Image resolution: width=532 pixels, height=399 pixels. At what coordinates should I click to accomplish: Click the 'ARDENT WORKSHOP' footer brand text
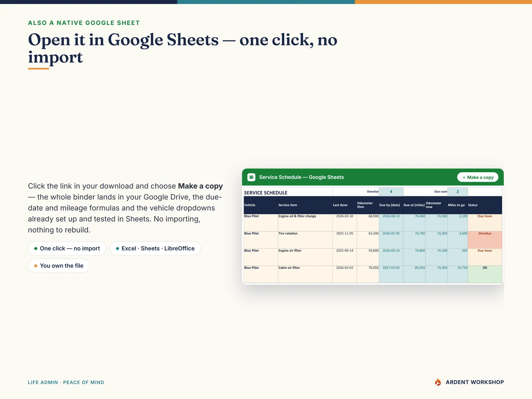click(x=474, y=382)
